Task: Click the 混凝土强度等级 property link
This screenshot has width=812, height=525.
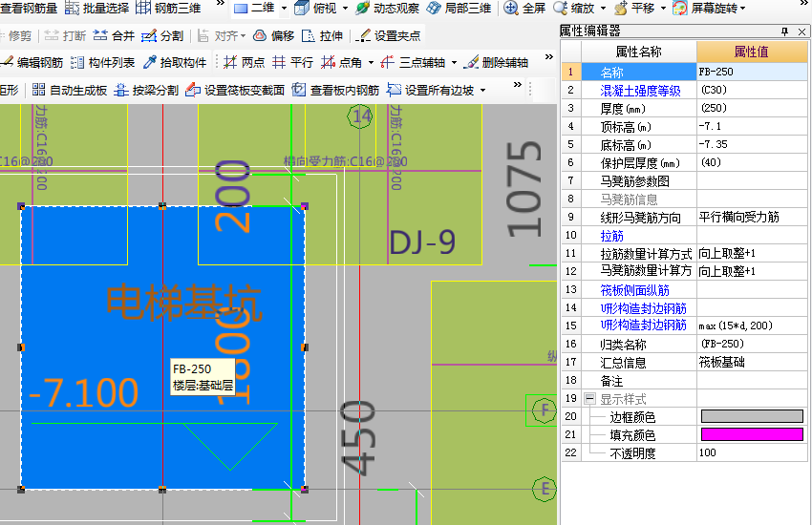Action: [x=640, y=91]
